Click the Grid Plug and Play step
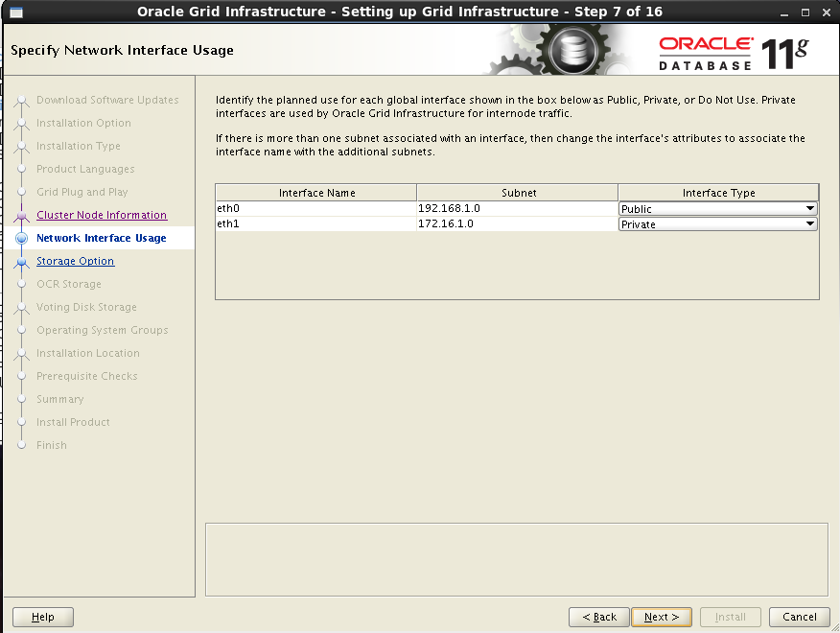The width and height of the screenshot is (840, 633). (82, 192)
